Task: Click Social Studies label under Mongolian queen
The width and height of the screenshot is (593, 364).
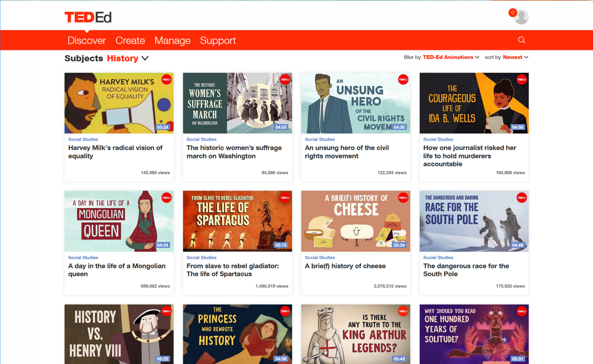Action: tap(83, 257)
